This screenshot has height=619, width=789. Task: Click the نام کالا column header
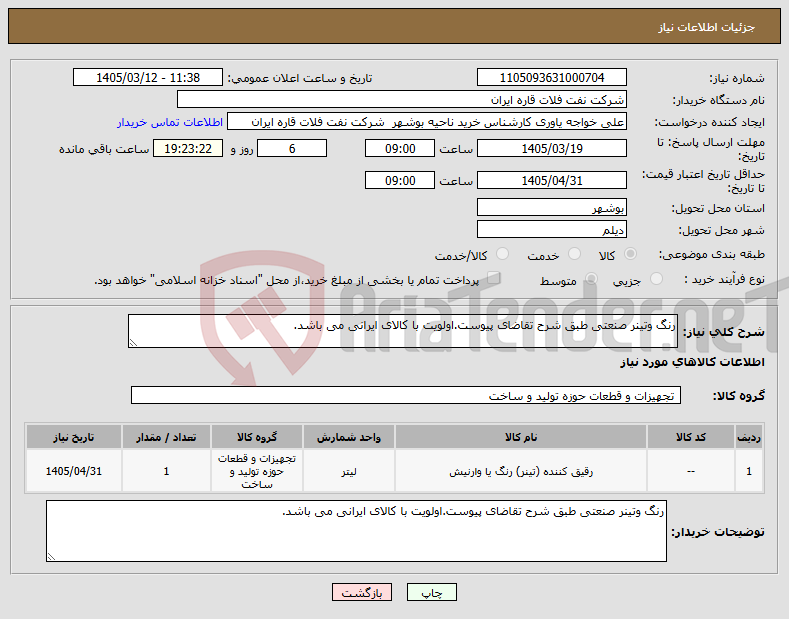coord(521,437)
